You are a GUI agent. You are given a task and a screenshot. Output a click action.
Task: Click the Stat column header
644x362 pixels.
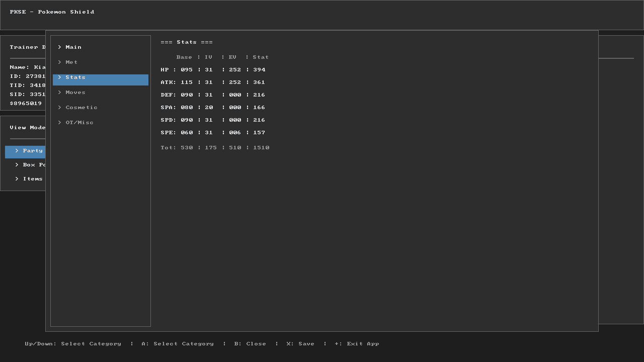tap(261, 57)
